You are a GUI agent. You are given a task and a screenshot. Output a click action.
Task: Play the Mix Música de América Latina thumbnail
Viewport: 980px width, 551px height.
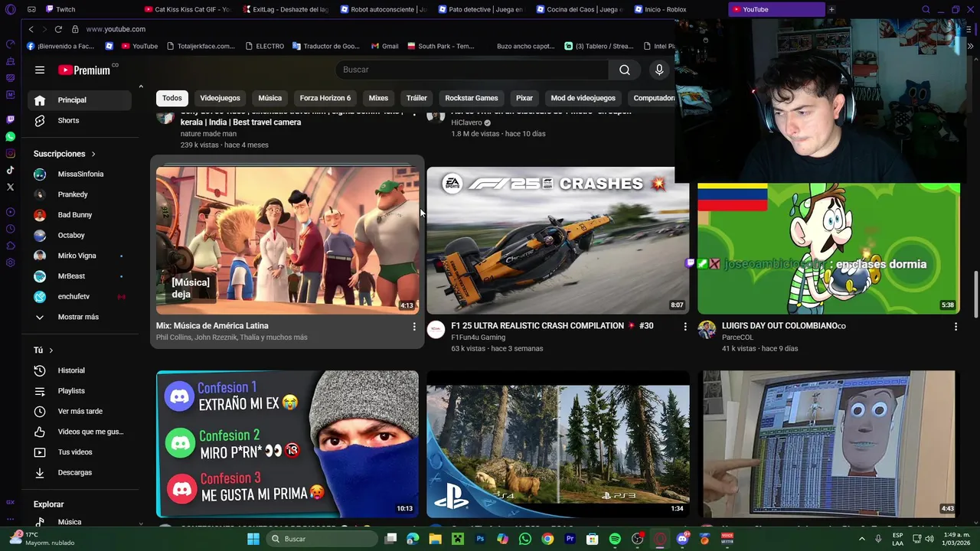[x=287, y=240]
